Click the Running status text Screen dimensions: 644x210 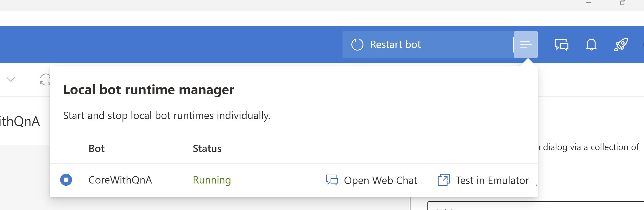point(212,180)
